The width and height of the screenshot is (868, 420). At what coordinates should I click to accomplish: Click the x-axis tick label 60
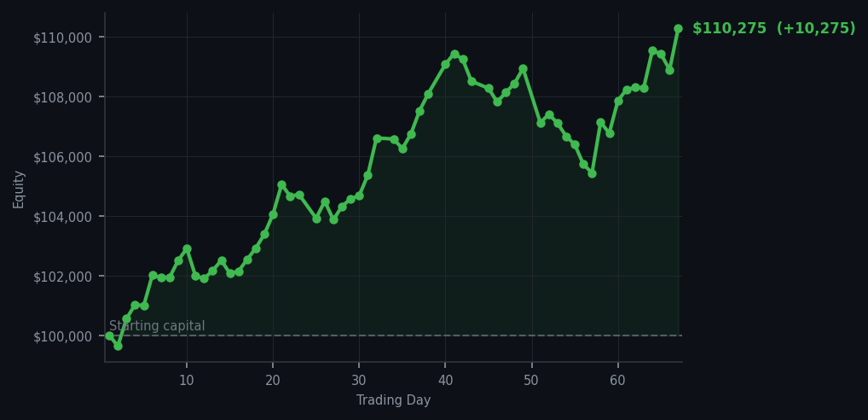pyautogui.click(x=618, y=381)
